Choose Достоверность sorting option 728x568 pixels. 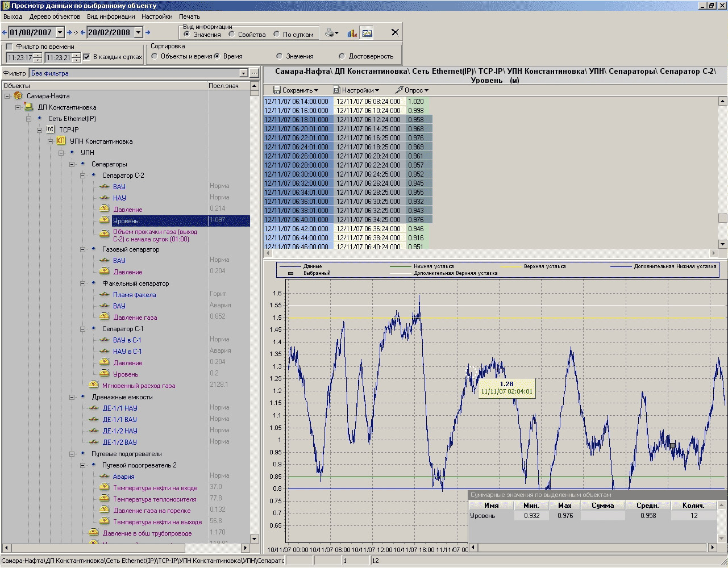tap(342, 56)
